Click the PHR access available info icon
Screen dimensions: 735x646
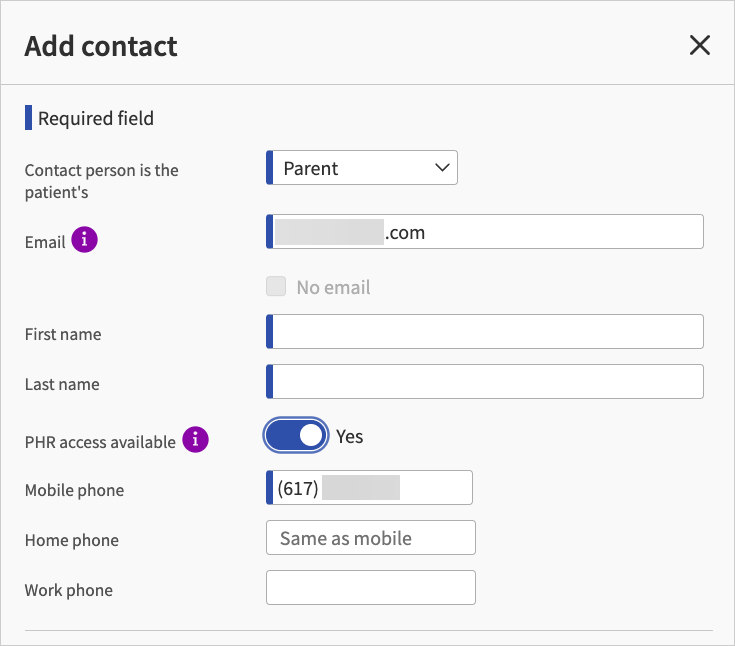click(196, 440)
